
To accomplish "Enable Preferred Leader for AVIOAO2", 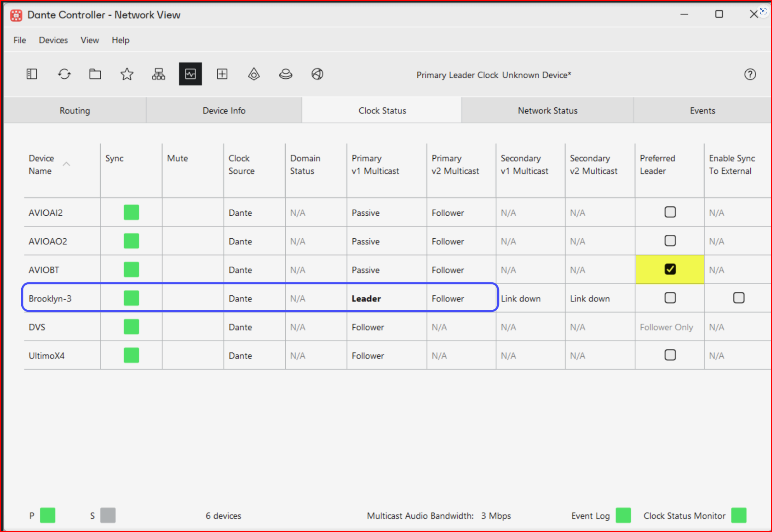I will coord(670,241).
